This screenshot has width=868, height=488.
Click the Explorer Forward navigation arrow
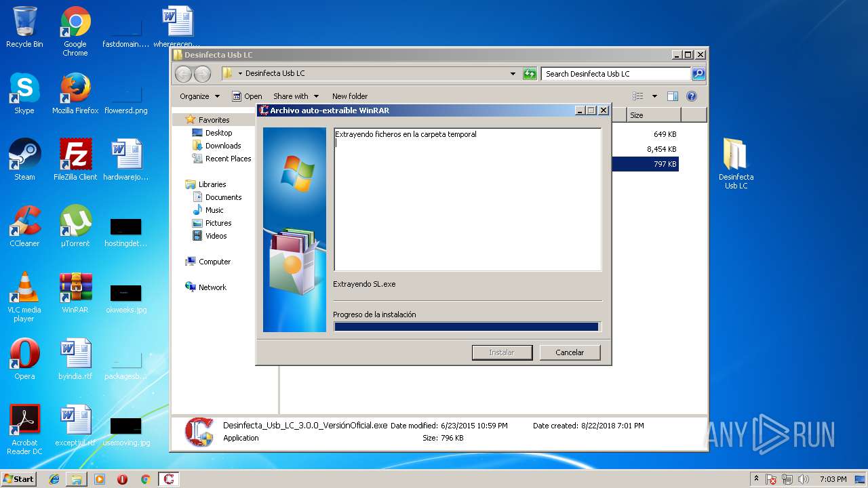click(202, 74)
